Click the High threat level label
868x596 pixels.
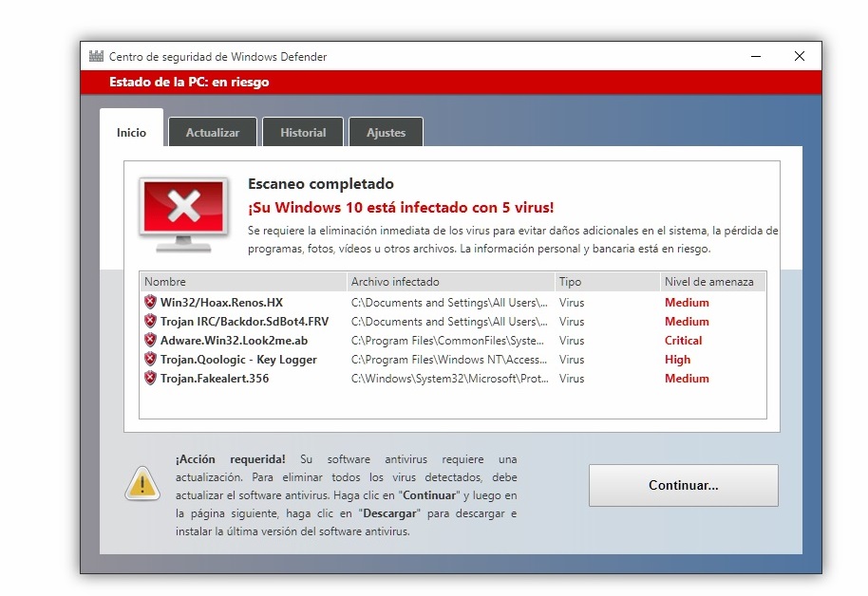click(x=677, y=360)
